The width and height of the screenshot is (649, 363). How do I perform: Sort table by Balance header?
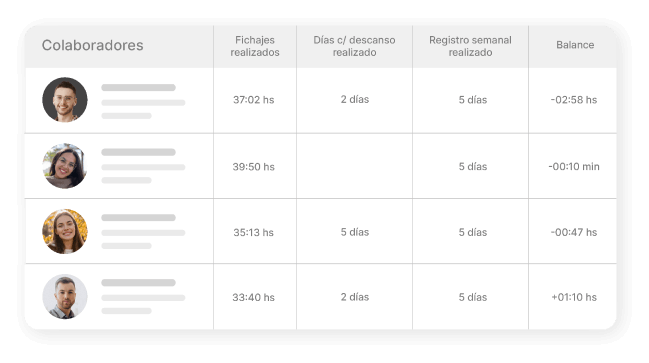pyautogui.click(x=575, y=45)
